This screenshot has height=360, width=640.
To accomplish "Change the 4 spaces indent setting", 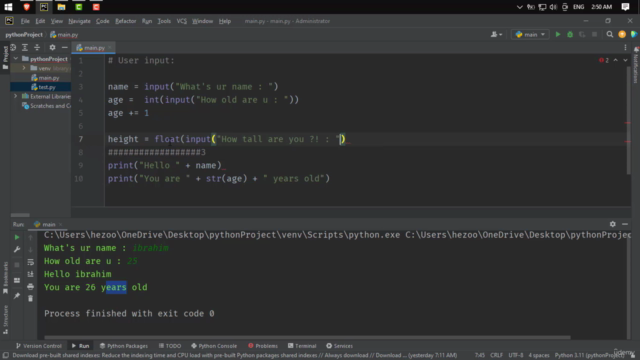I will pyautogui.click(x=539, y=356).
